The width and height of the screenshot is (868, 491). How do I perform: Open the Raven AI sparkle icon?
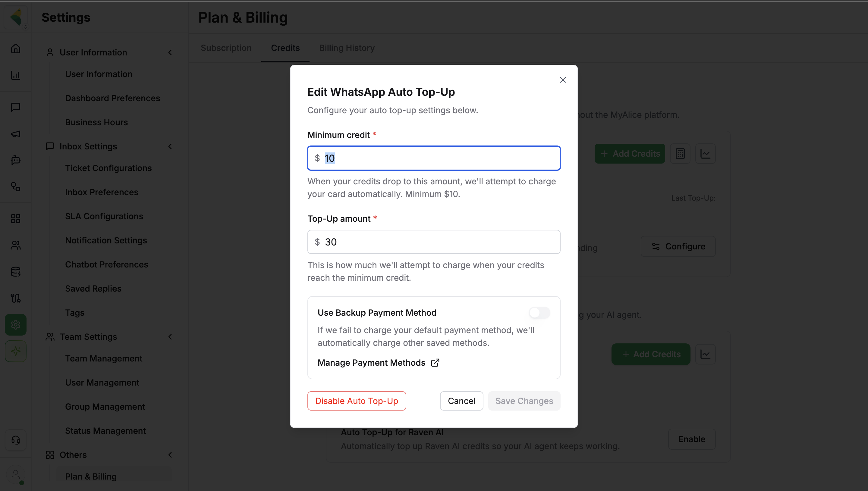click(x=15, y=352)
